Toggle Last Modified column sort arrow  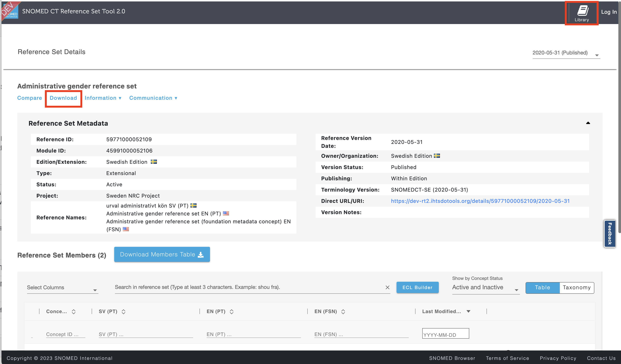(x=468, y=312)
